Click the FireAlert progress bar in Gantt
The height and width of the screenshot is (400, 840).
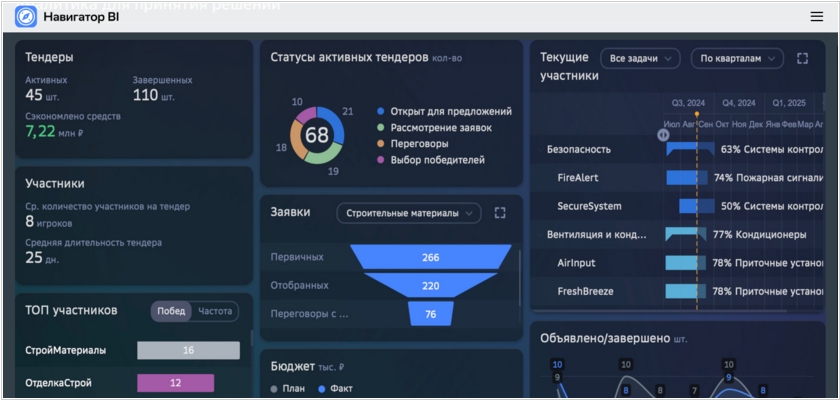click(x=687, y=178)
